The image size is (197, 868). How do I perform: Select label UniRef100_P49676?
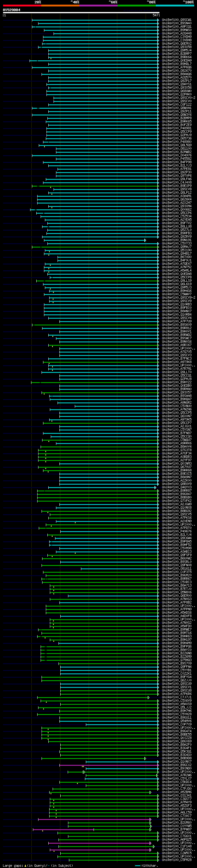176,531
